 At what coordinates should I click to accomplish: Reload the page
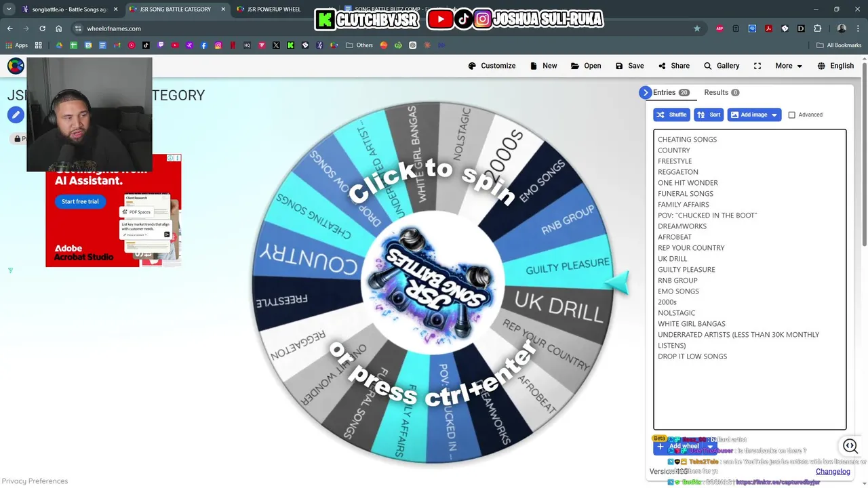pos(42,28)
